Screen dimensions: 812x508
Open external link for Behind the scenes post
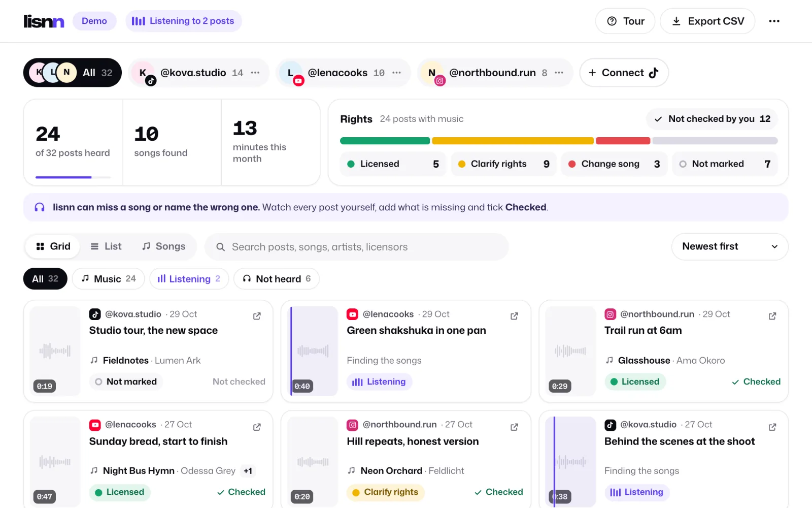pos(772,427)
